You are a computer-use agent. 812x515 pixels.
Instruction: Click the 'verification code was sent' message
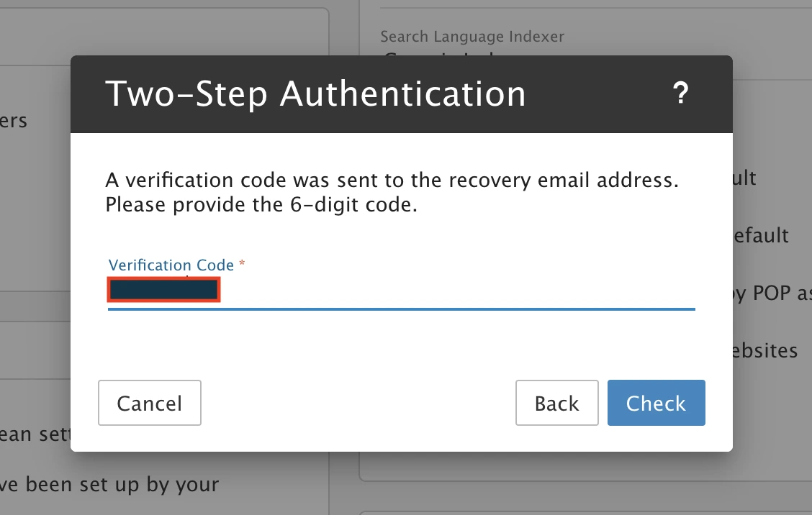pos(392,180)
